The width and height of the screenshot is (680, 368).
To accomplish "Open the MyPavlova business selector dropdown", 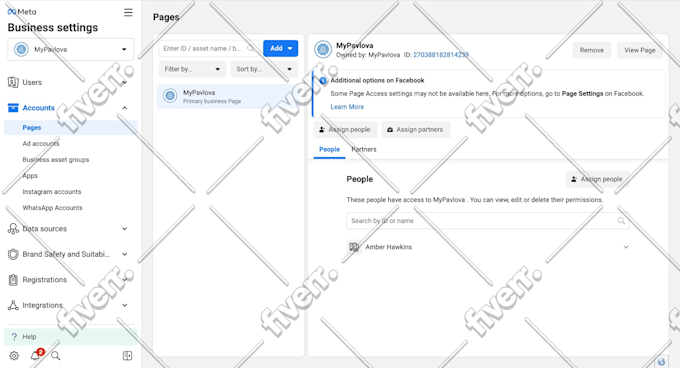I will coord(71,49).
